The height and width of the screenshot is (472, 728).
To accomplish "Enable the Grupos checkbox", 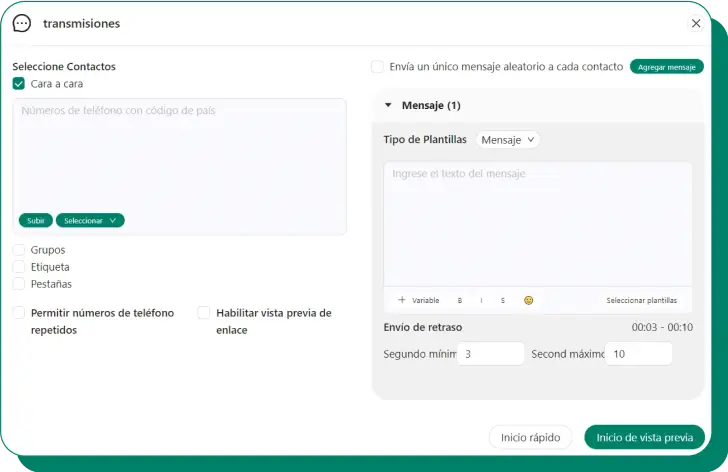I will [19, 250].
